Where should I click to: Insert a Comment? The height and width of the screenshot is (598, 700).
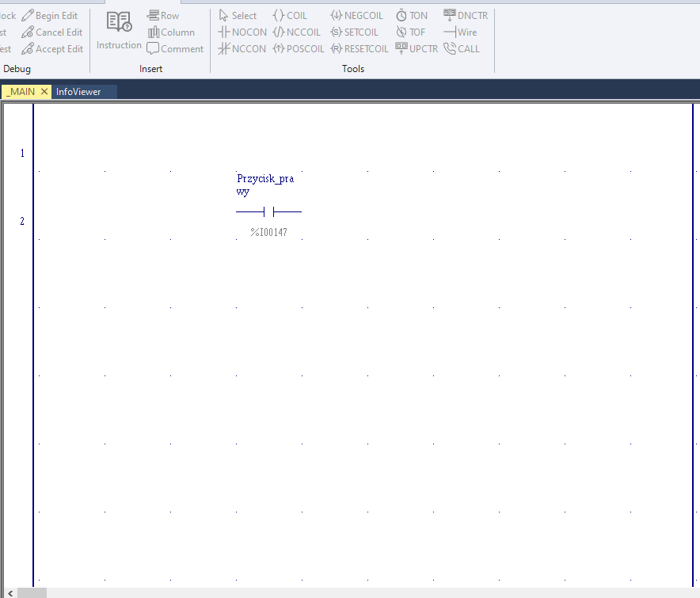175,48
